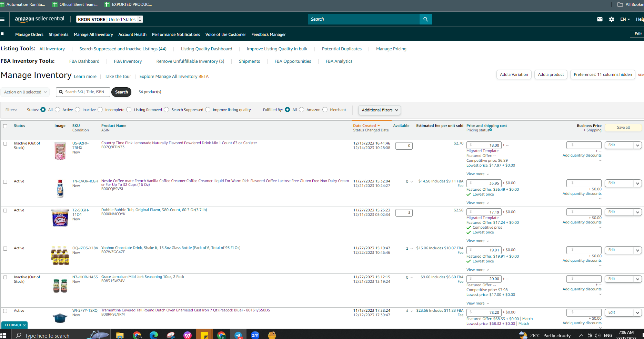The width and height of the screenshot is (644, 339).
Task: Select the Inactive status radio button
Action: pos(78,110)
